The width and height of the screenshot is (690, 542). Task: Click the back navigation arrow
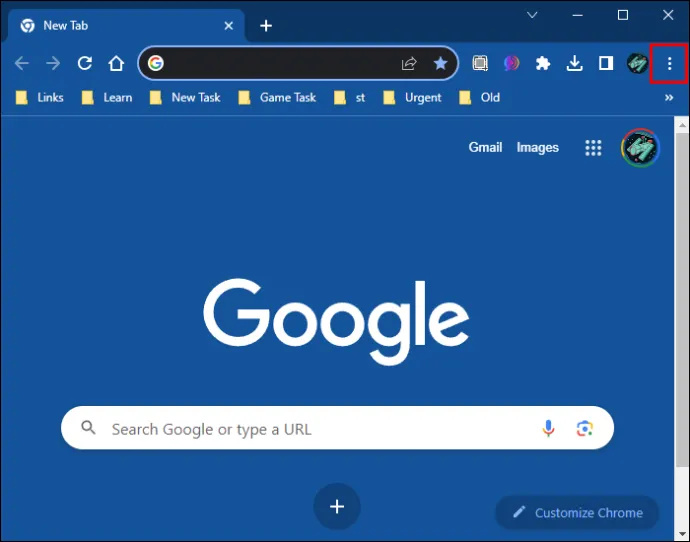pos(22,63)
